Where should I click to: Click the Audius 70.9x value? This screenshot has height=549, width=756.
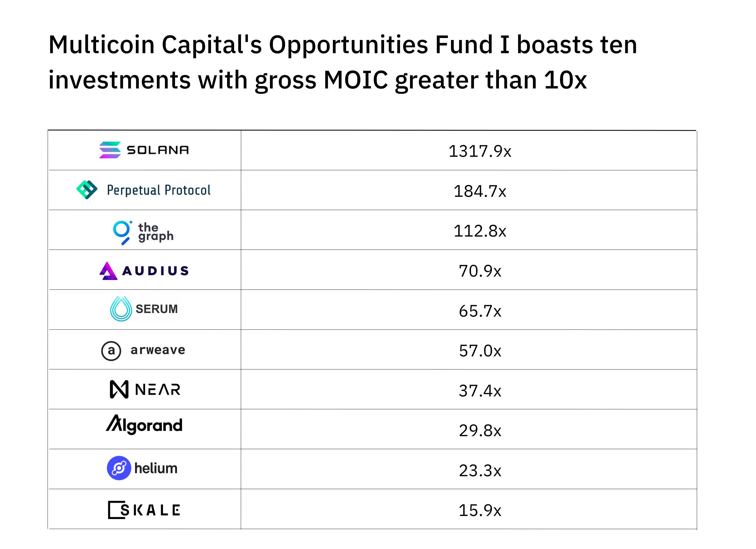480,271
